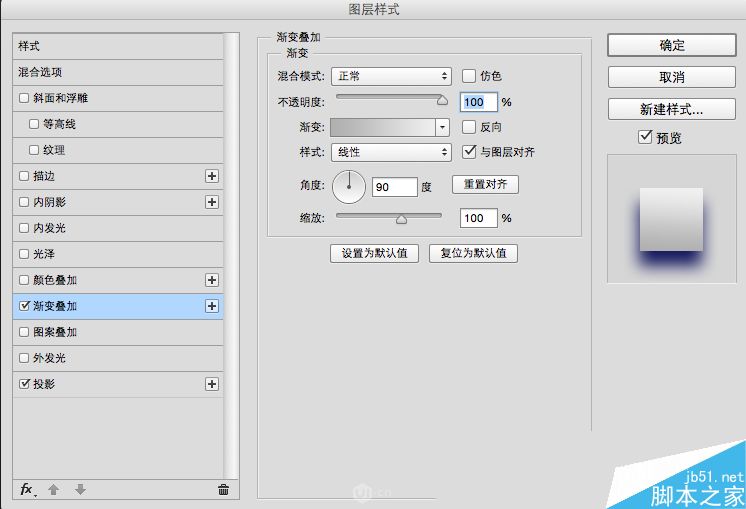Enable 描边 checkbox
Image resolution: width=746 pixels, height=509 pixels.
tap(24, 176)
